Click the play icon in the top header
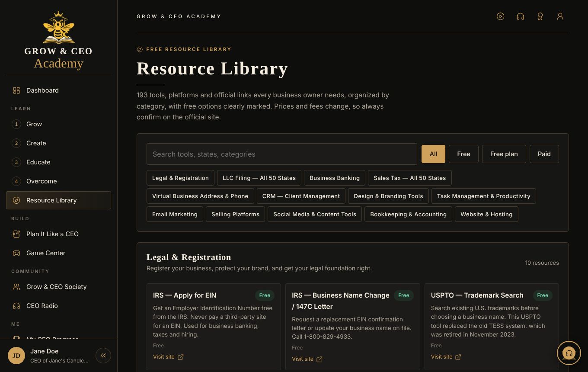The width and height of the screenshot is (588, 372). coord(500,16)
